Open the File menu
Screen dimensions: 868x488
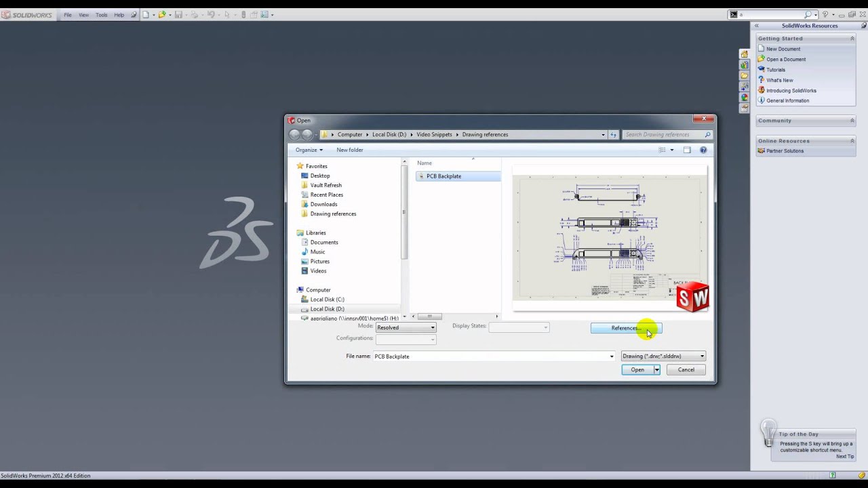pos(68,15)
